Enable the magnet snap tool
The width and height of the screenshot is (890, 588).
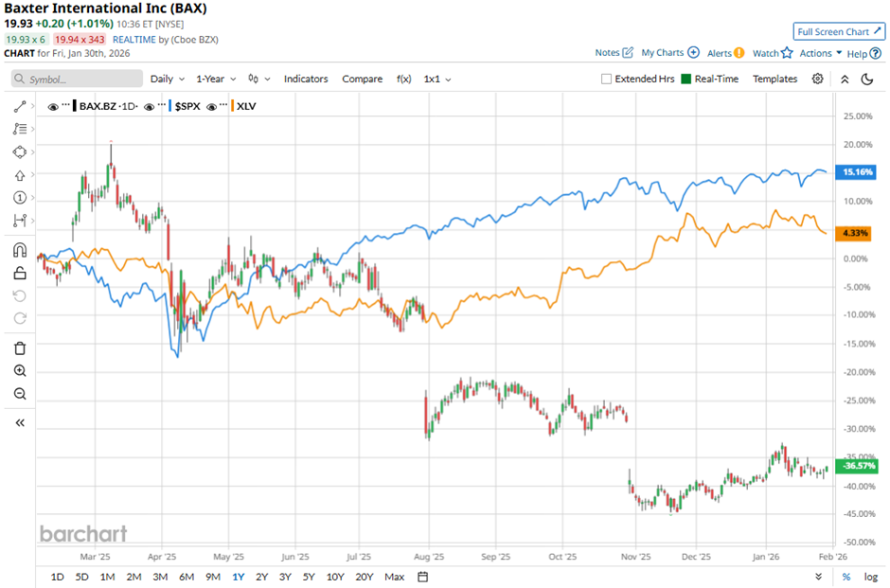click(19, 251)
